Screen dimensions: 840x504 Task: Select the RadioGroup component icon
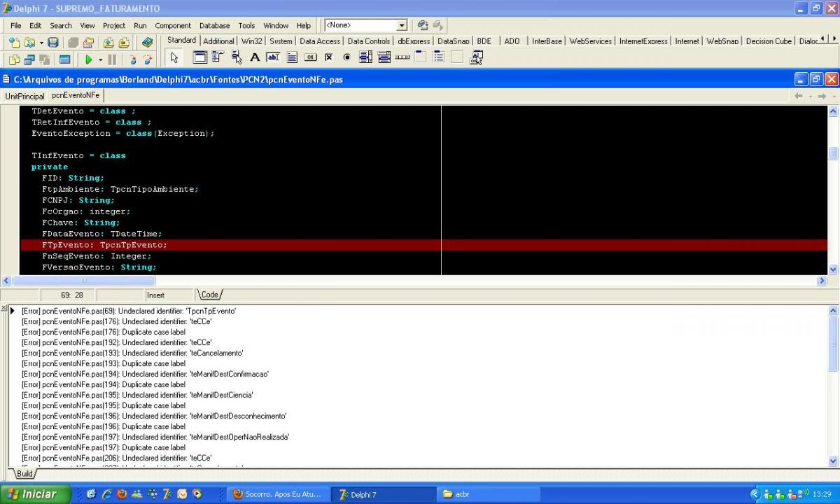click(x=439, y=58)
